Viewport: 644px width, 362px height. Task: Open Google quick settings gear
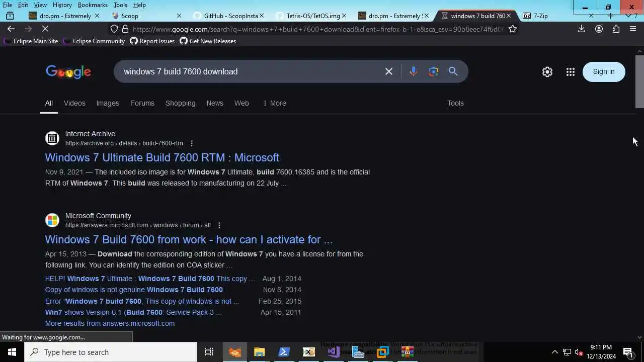coord(547,72)
